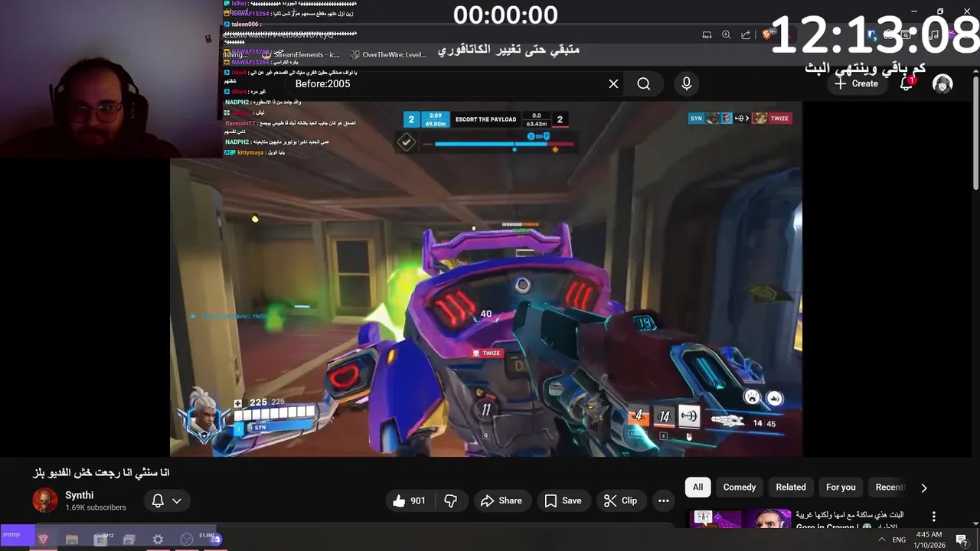Start voice search with microphone icon

coord(687,84)
